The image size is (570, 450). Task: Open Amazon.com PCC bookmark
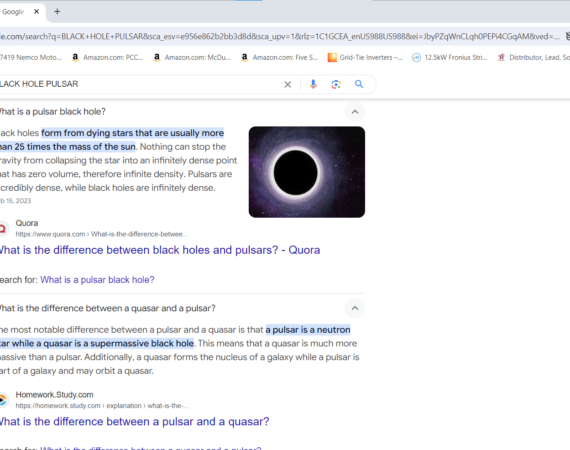click(x=108, y=57)
